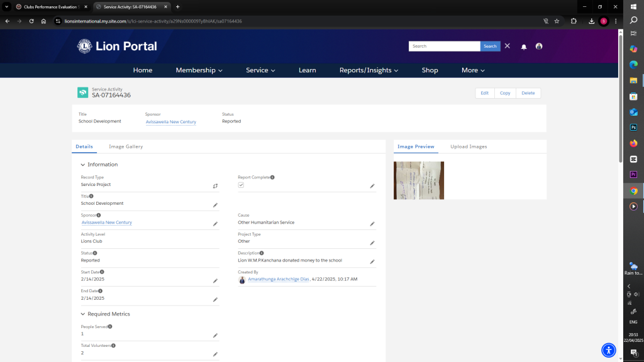Edit the Sponsor field pencil icon
Screen dimensions: 644x362
215,224
